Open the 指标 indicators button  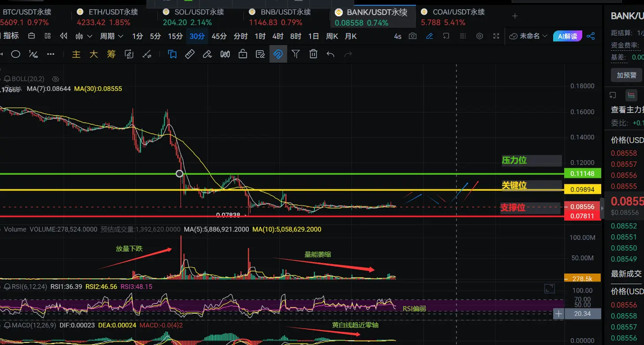10,36
